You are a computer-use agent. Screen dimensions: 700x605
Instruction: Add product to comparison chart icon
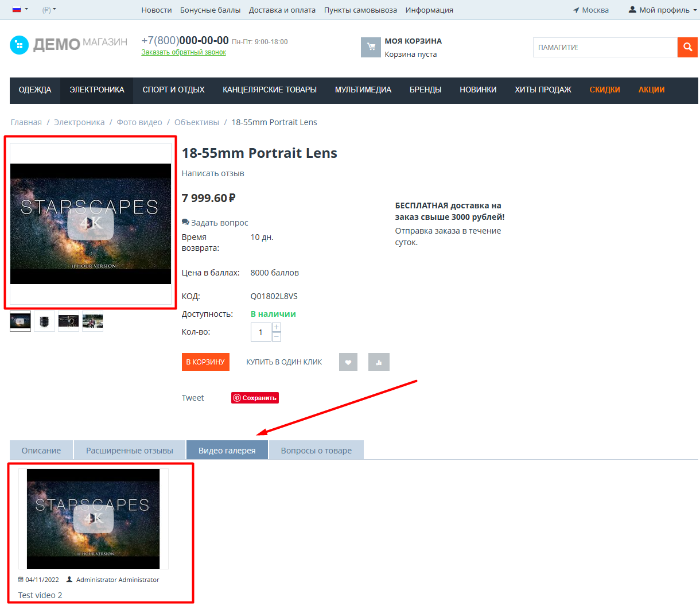[379, 362]
